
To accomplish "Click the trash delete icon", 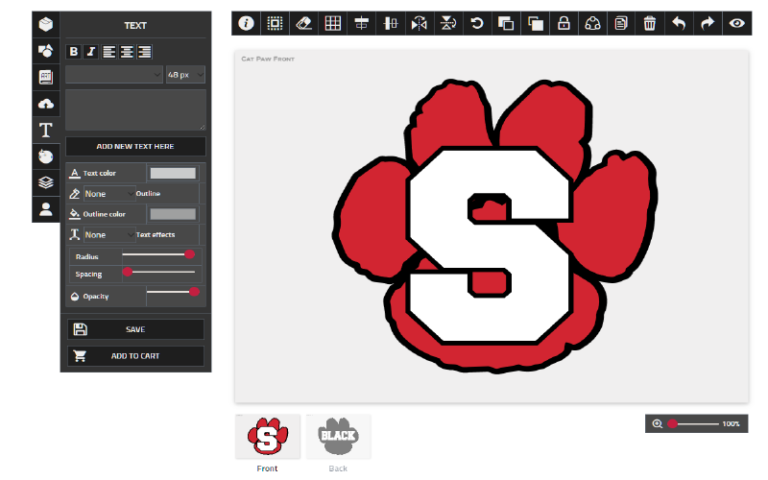I will pyautogui.click(x=650, y=23).
